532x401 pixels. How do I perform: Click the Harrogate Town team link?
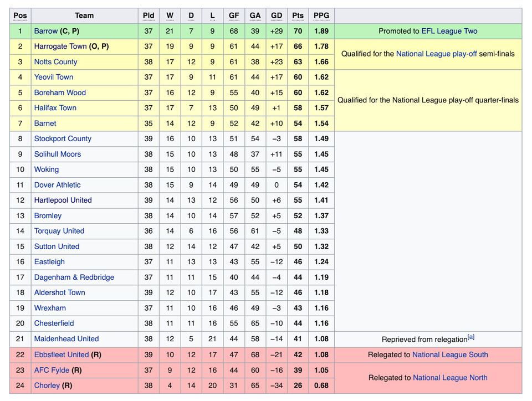(60, 47)
